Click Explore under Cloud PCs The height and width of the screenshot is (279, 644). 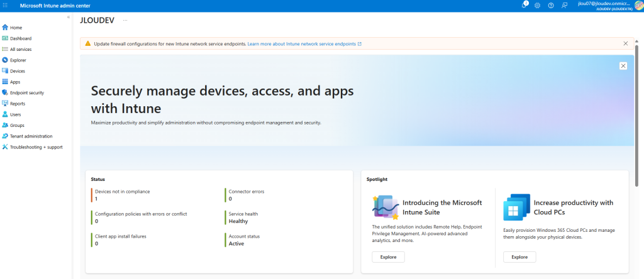pos(519,257)
